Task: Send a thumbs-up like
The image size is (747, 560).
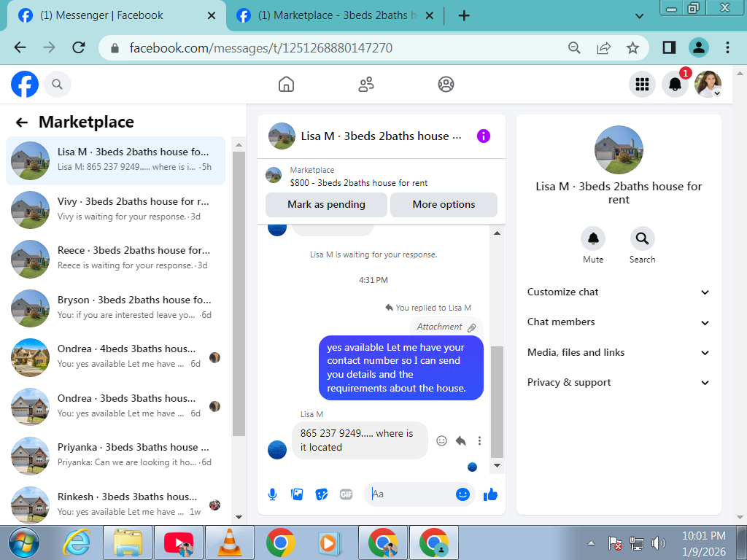Action: [490, 495]
